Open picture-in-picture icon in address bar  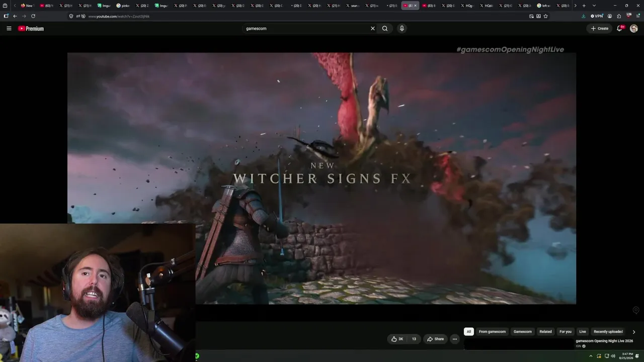(x=531, y=16)
